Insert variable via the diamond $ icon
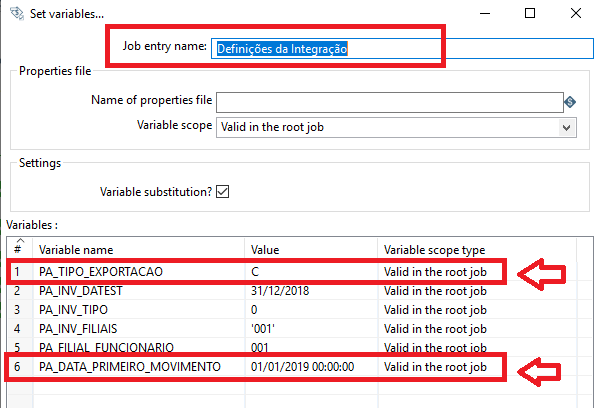Image resolution: width=597 pixels, height=408 pixels. [x=570, y=102]
